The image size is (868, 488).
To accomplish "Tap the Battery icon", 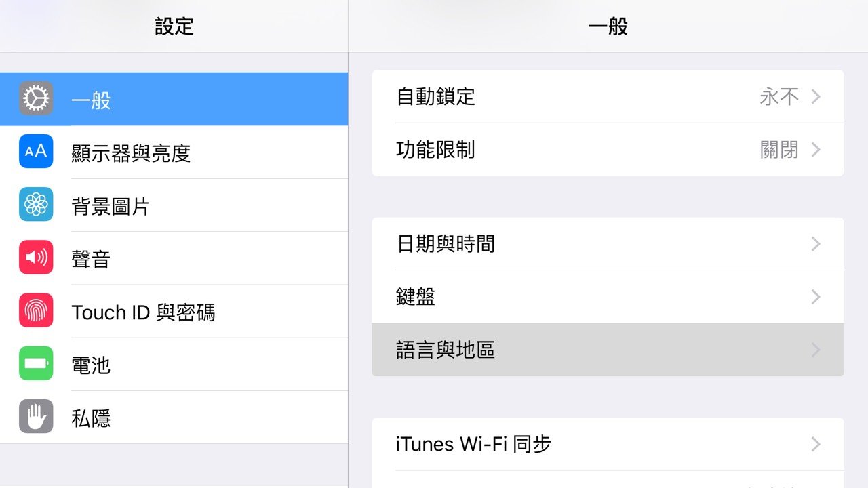I will [x=36, y=364].
